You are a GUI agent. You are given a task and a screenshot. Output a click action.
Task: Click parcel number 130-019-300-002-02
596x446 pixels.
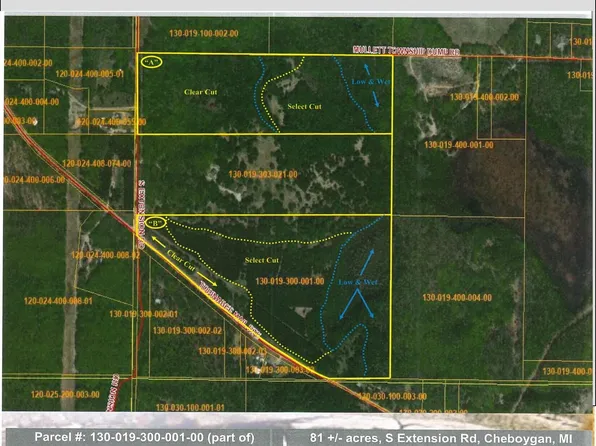coord(187,330)
